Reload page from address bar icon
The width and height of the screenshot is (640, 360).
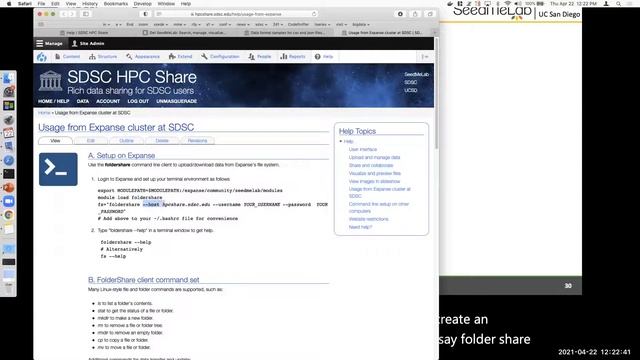tap(314, 14)
